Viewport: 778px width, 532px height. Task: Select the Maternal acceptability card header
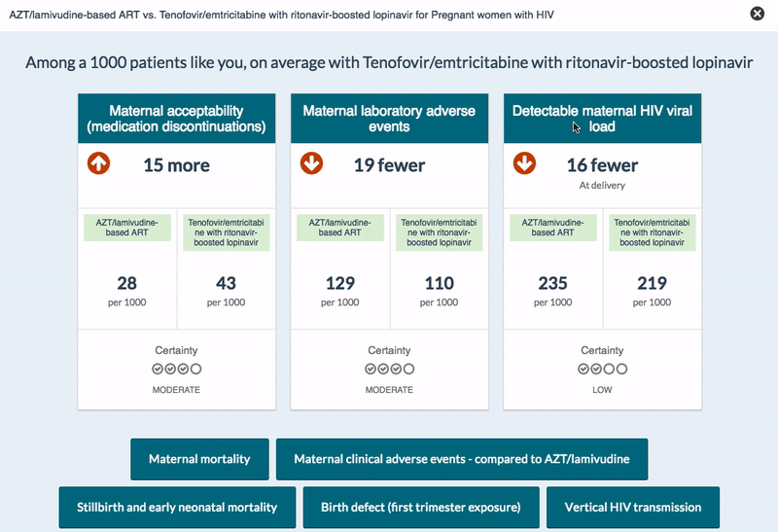pyautogui.click(x=177, y=118)
